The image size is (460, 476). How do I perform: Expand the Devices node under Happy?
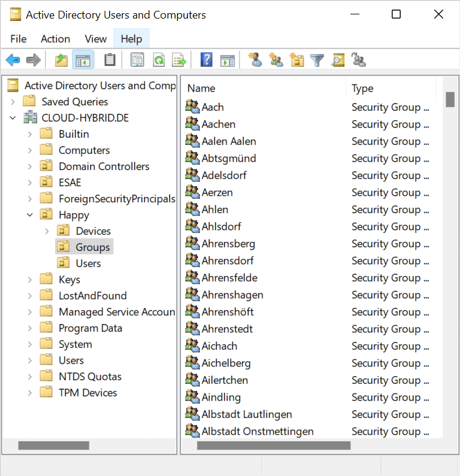[47, 231]
